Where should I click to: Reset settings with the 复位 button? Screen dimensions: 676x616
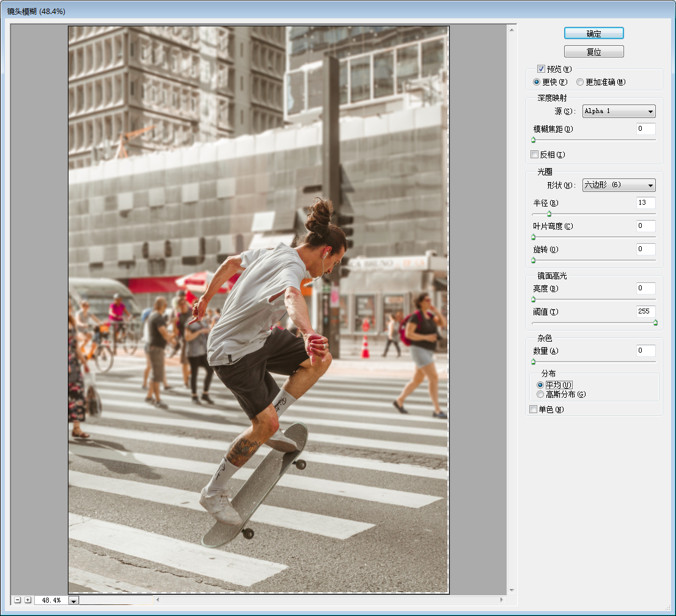(x=593, y=52)
